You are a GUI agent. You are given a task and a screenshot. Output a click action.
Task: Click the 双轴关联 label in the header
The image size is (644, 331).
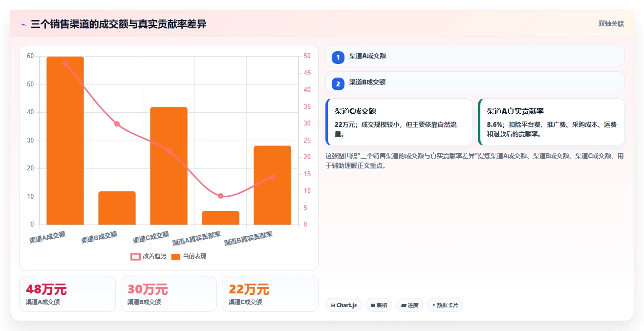611,23
